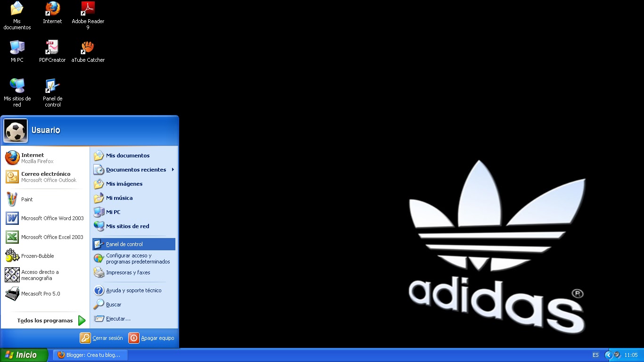The width and height of the screenshot is (644, 362).
Task: Select the Mi PC desktop icon
Action: tap(17, 51)
